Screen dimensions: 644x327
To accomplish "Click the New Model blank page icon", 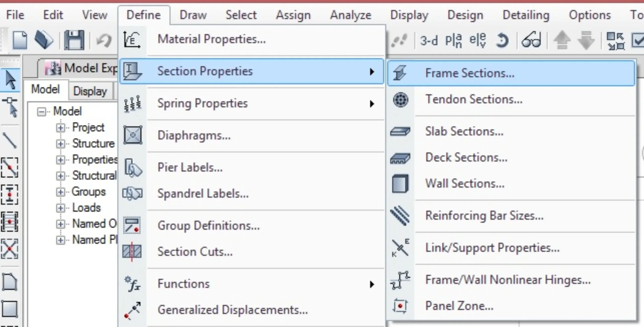I will tap(20, 40).
